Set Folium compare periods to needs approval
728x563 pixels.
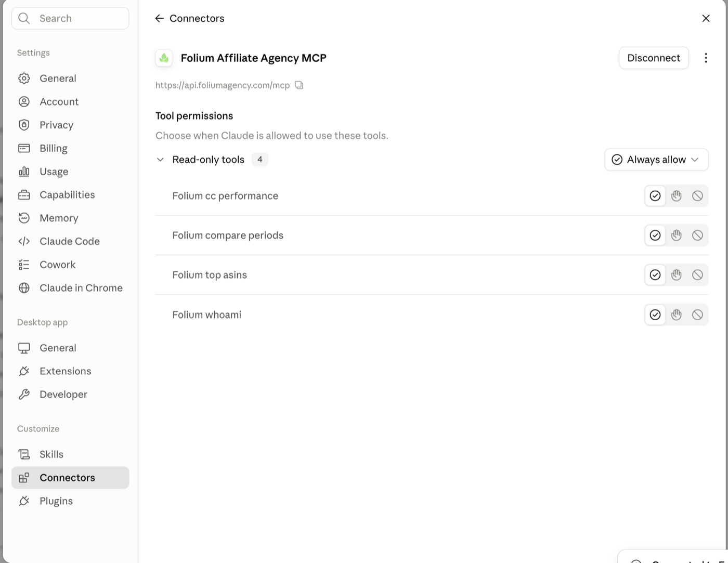pyautogui.click(x=677, y=235)
